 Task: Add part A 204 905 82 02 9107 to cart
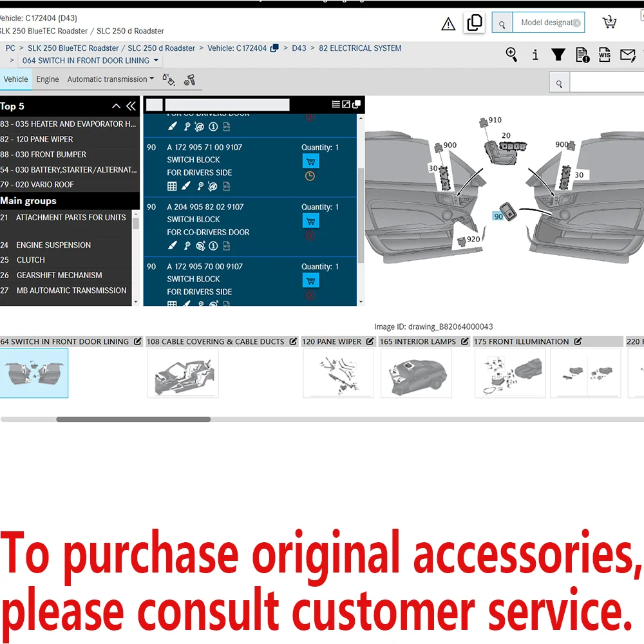[x=310, y=221]
